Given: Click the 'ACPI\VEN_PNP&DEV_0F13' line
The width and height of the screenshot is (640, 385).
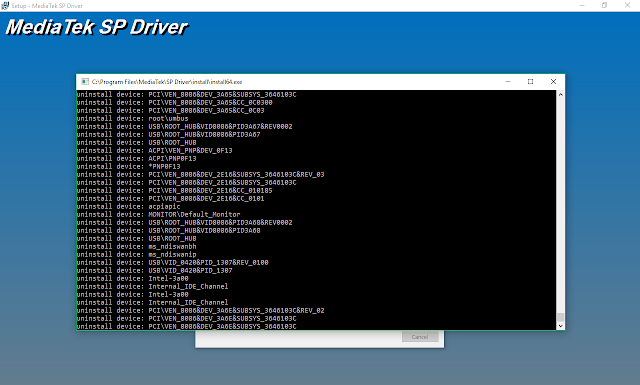Looking at the screenshot, I should tap(155, 150).
